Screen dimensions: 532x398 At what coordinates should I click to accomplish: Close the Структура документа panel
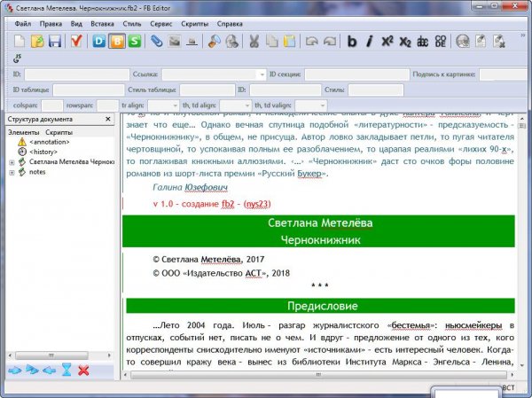click(108, 119)
